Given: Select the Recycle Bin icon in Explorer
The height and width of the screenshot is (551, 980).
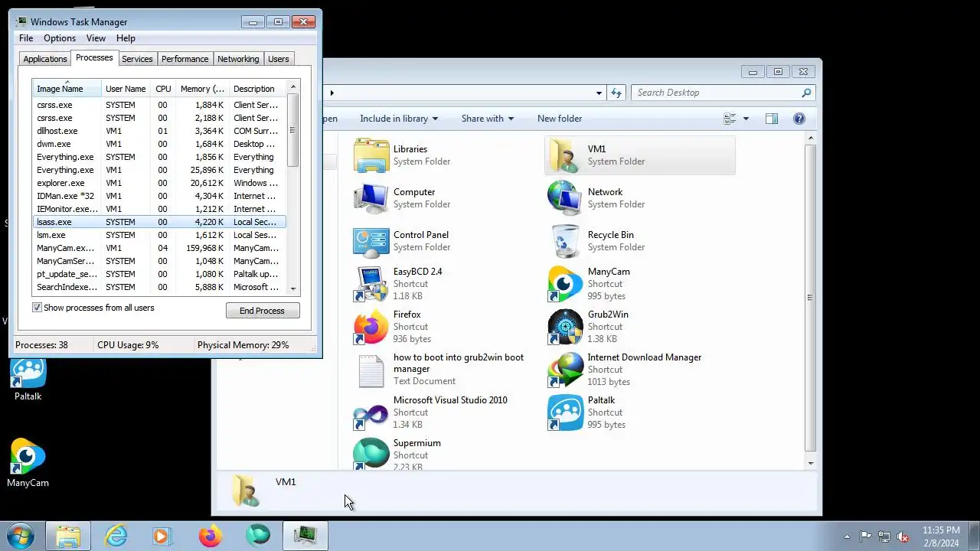Looking at the screenshot, I should click(566, 241).
